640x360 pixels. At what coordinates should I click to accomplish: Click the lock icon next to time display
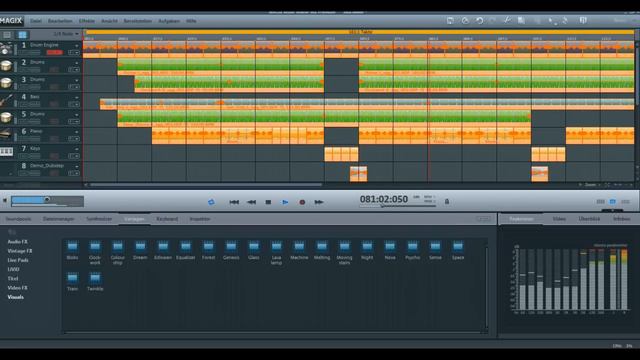point(447,202)
